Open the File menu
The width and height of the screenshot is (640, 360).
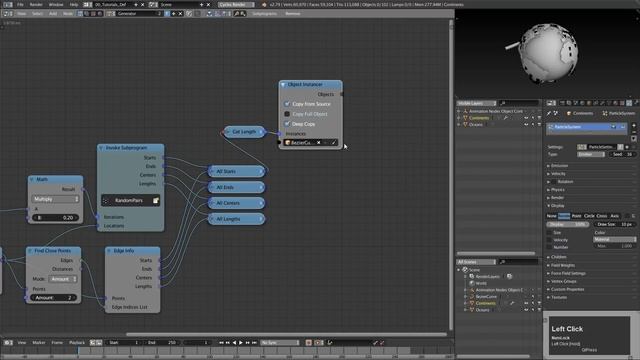point(20,4)
